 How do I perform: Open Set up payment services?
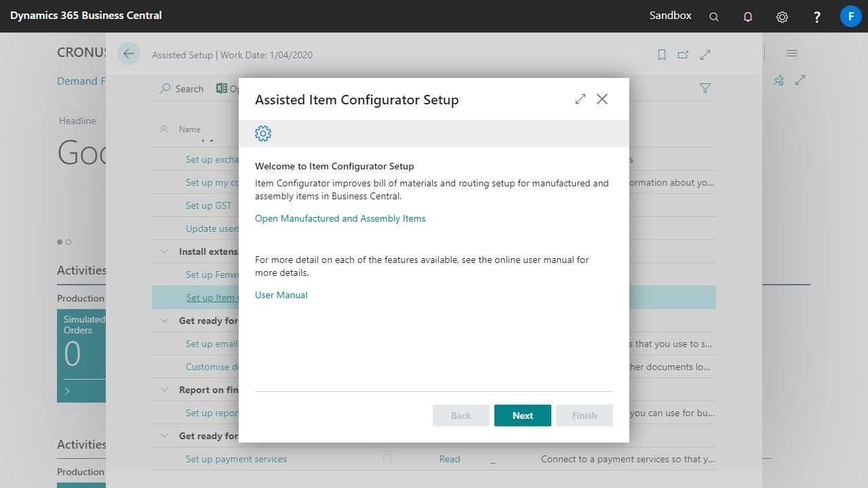pos(236,459)
